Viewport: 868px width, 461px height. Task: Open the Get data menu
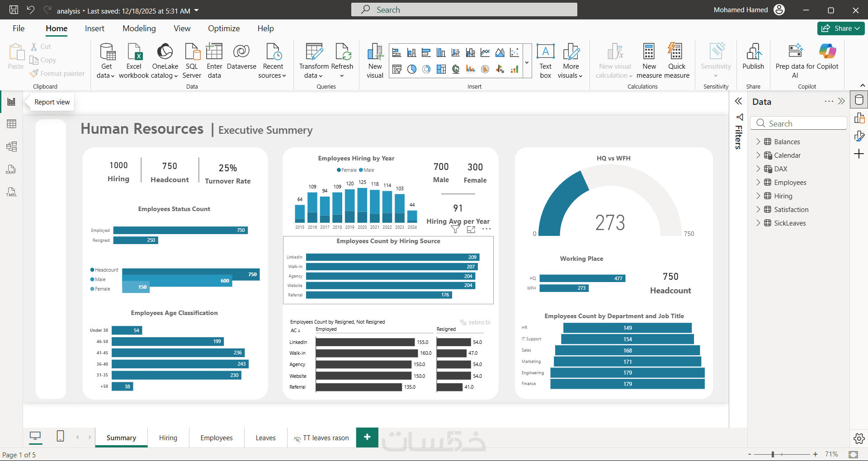(106, 61)
